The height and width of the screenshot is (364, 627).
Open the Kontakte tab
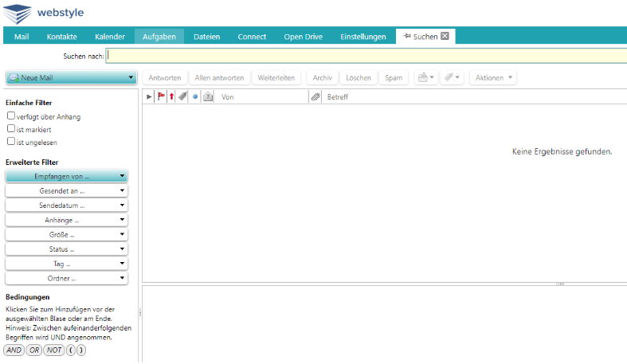pos(61,37)
